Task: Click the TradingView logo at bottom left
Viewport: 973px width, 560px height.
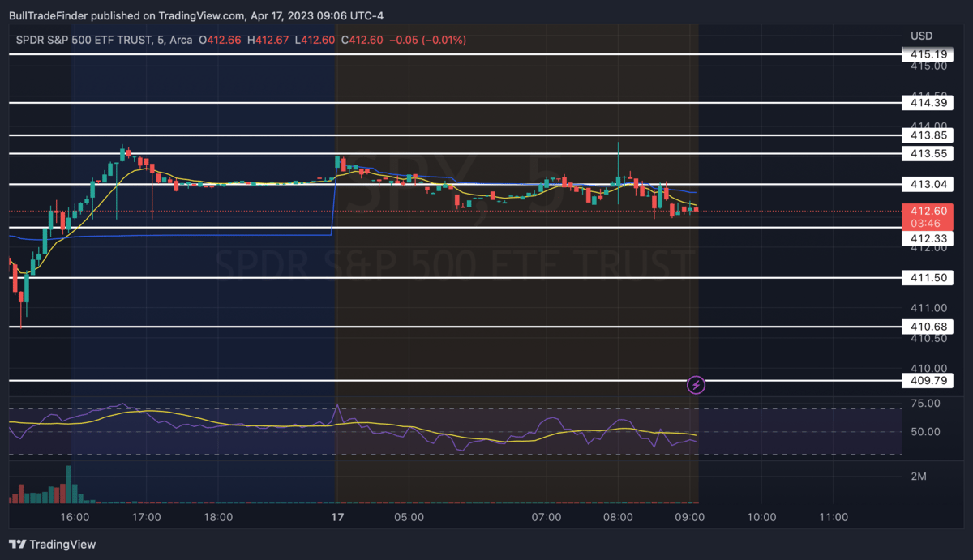Action: tap(52, 545)
